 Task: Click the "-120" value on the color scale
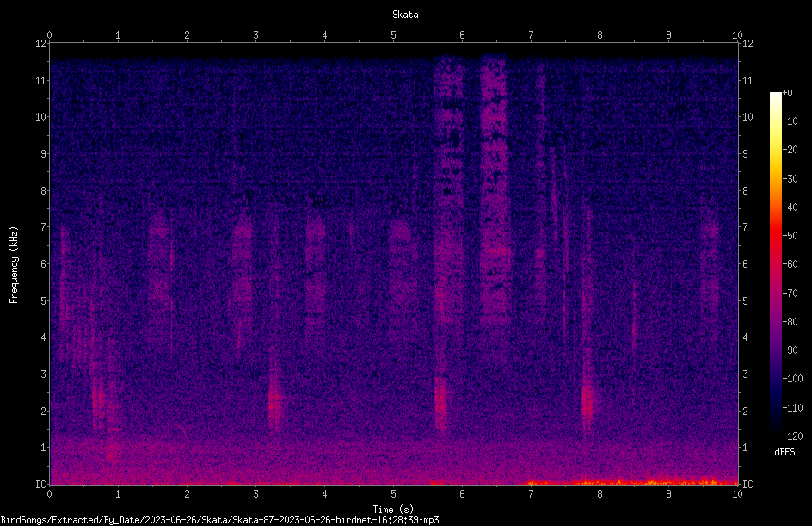792,436
